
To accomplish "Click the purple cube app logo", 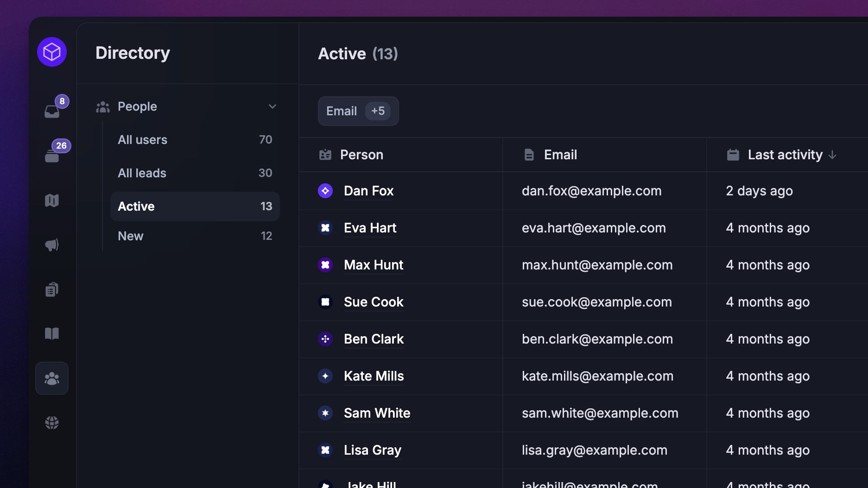I will (x=52, y=52).
